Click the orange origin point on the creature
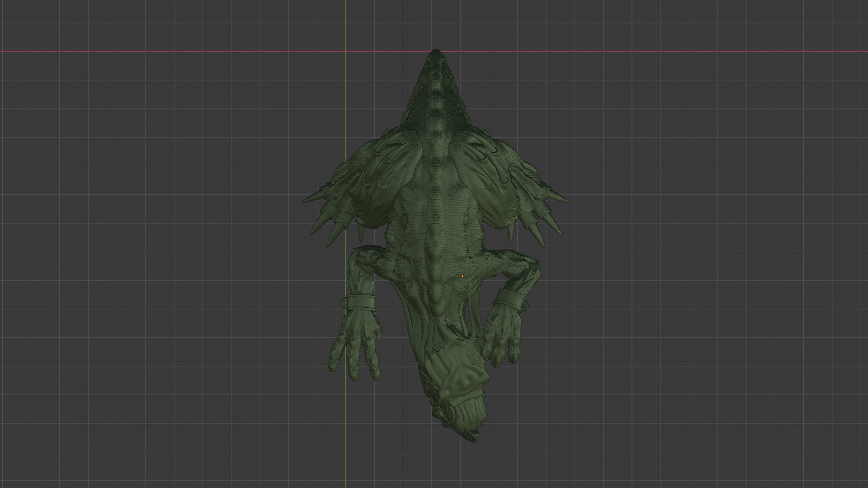Image resolution: width=868 pixels, height=488 pixels. [462, 276]
